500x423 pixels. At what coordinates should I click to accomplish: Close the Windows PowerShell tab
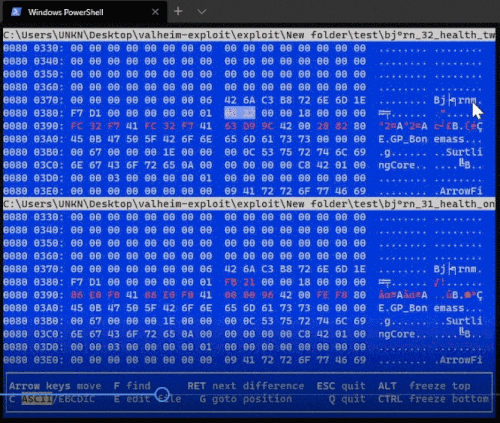155,12
